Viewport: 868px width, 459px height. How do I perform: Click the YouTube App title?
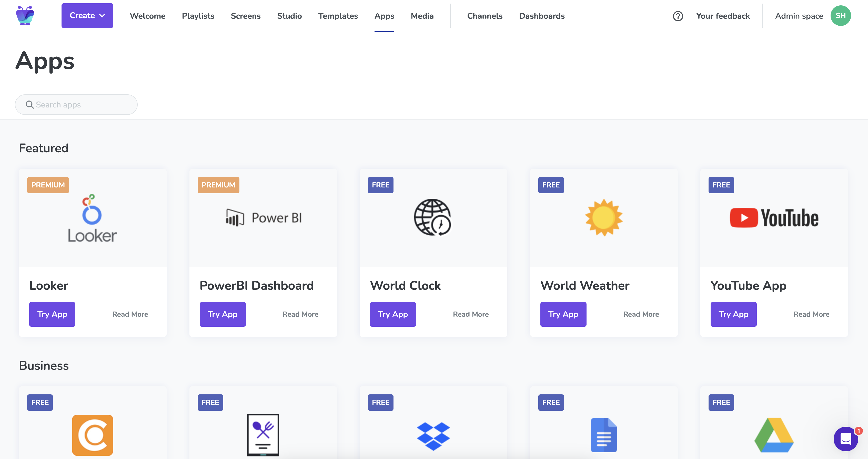click(748, 285)
